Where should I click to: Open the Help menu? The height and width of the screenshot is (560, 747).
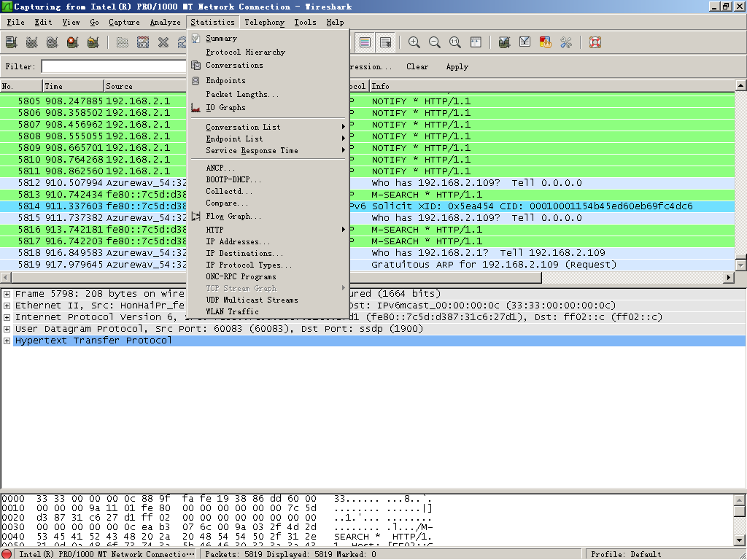(x=336, y=22)
